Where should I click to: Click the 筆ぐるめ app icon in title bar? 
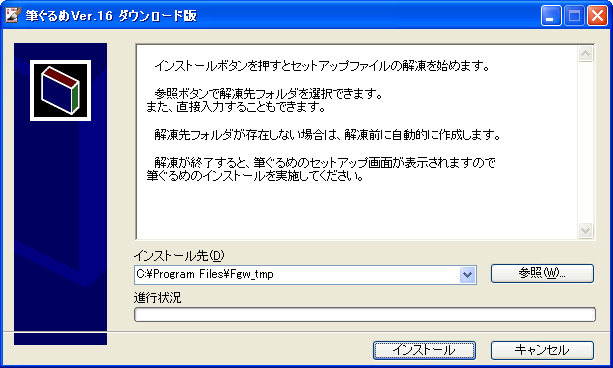pyautogui.click(x=12, y=15)
